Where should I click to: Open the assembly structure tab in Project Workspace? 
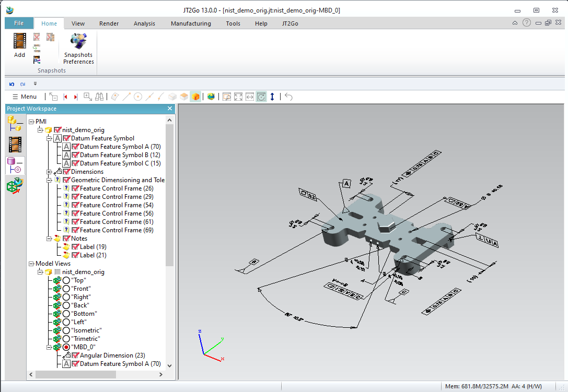pos(15,124)
